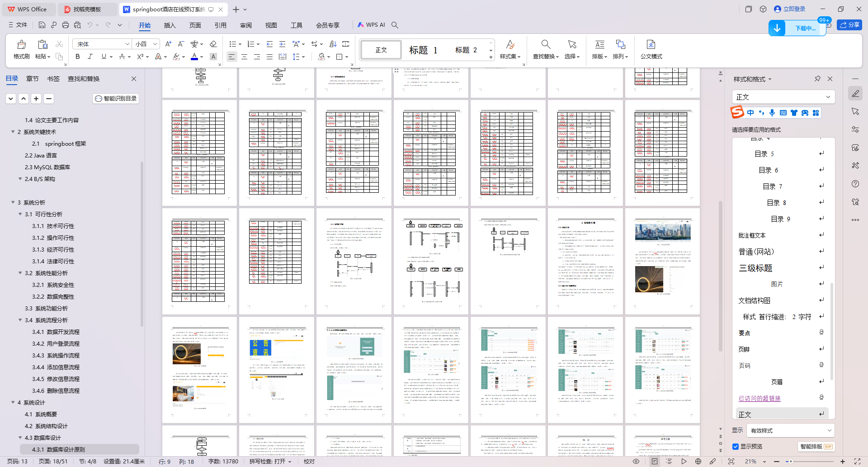The image size is (868, 467).
Task: Open the 插入 ribbon tab
Action: (170, 25)
